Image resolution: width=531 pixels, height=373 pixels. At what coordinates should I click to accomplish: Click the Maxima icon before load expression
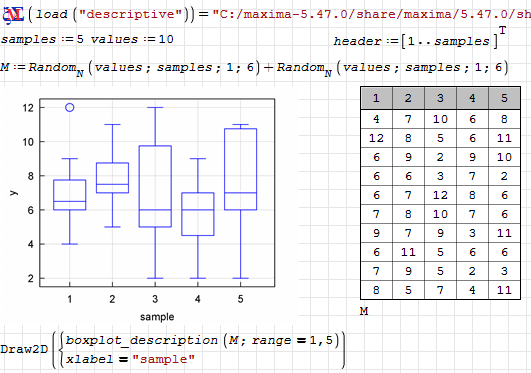13,14
